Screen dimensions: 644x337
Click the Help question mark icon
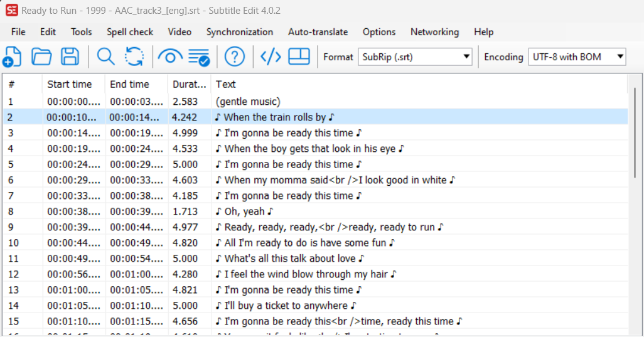[x=235, y=57]
